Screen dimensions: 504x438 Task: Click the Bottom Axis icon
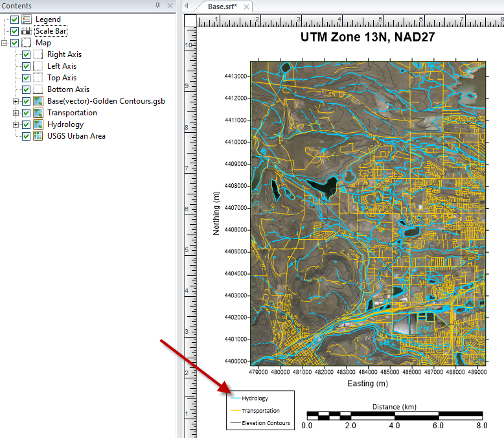(38, 89)
